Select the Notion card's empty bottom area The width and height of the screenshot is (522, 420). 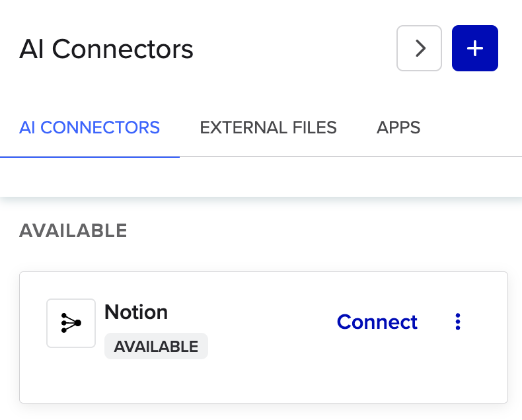[x=263, y=383]
